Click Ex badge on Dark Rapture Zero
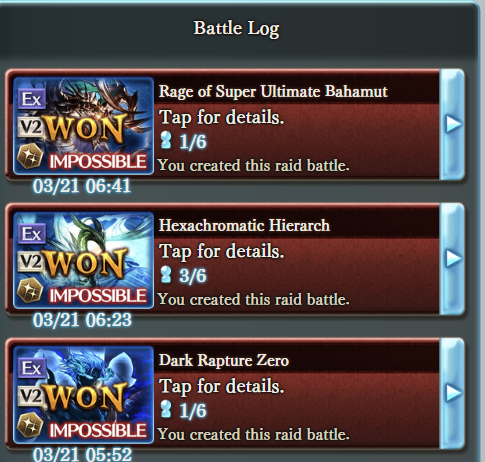 32,368
